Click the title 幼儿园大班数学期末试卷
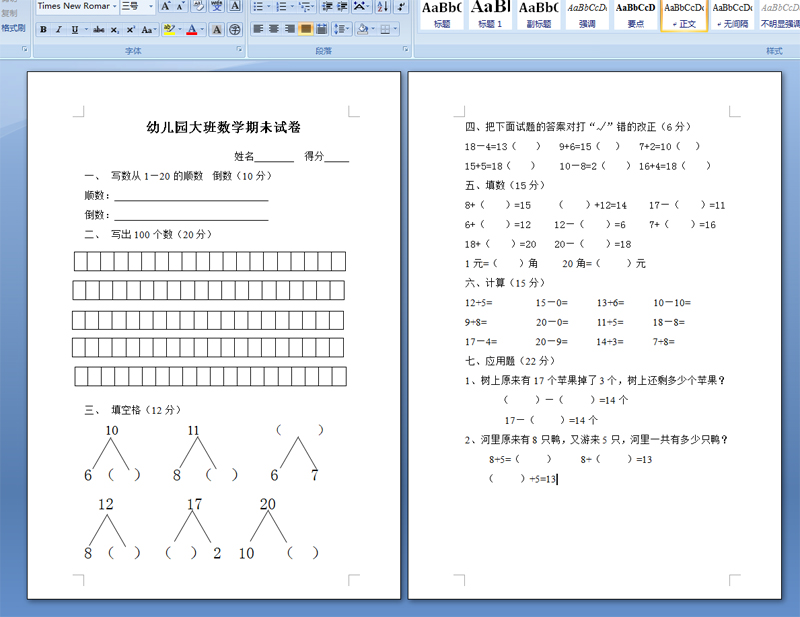Viewport: 800px width, 617px height. 223,127
